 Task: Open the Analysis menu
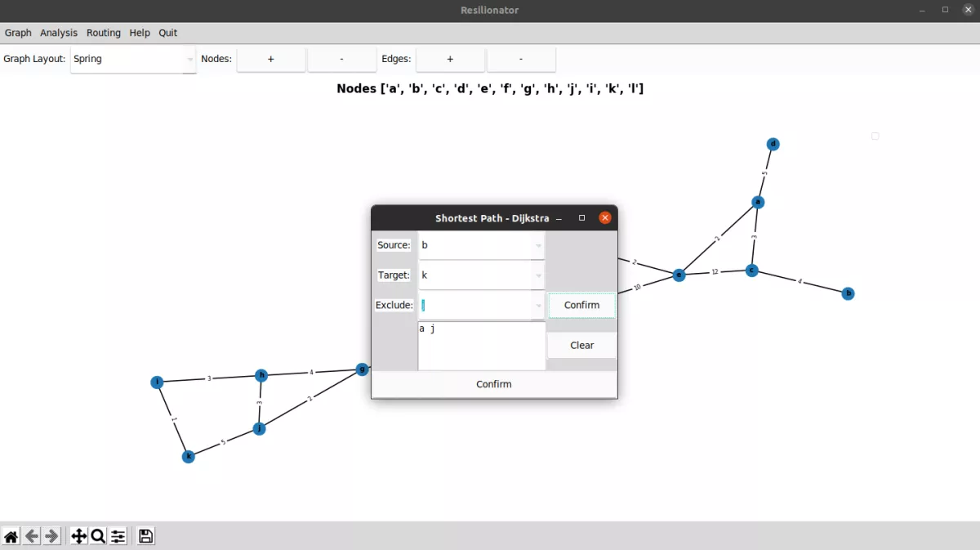point(59,33)
